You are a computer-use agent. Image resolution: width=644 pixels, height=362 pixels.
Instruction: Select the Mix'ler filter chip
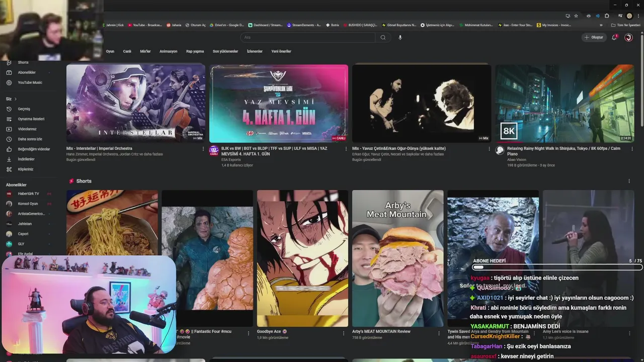[x=145, y=51]
